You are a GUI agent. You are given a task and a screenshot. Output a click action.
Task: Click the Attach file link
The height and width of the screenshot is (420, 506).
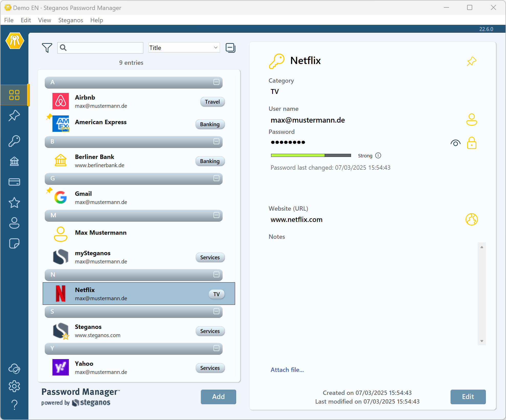[287, 370]
